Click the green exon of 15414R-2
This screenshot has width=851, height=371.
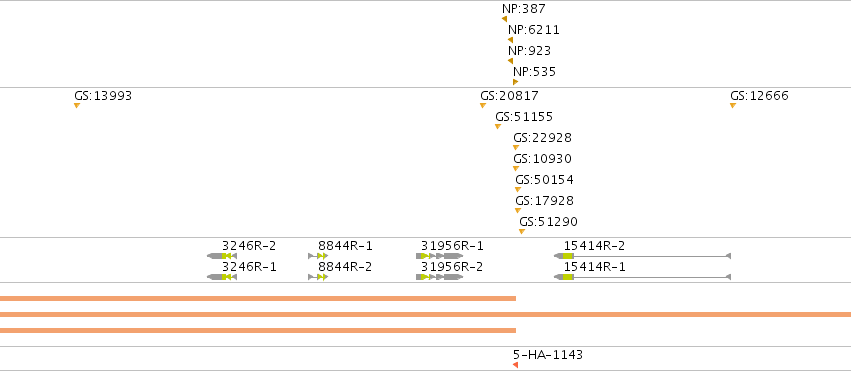[x=568, y=256]
